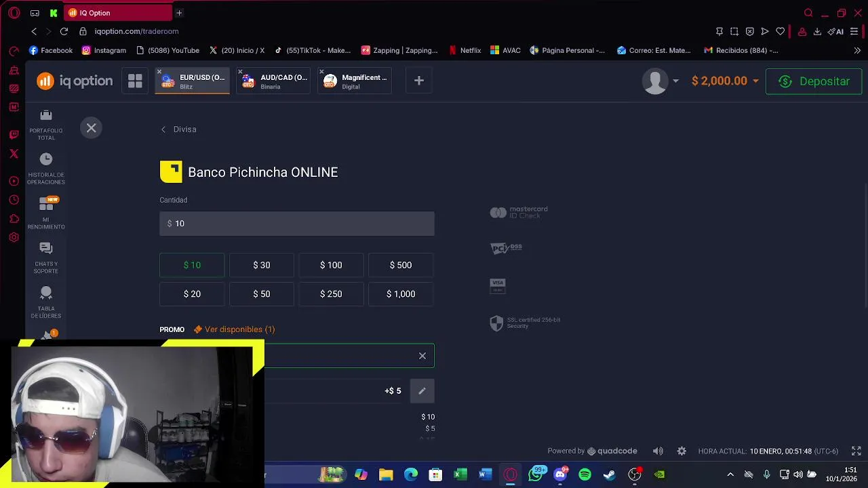This screenshot has height=488, width=868.
Task: Switch to the Magnificent Digital tab
Action: tap(355, 81)
